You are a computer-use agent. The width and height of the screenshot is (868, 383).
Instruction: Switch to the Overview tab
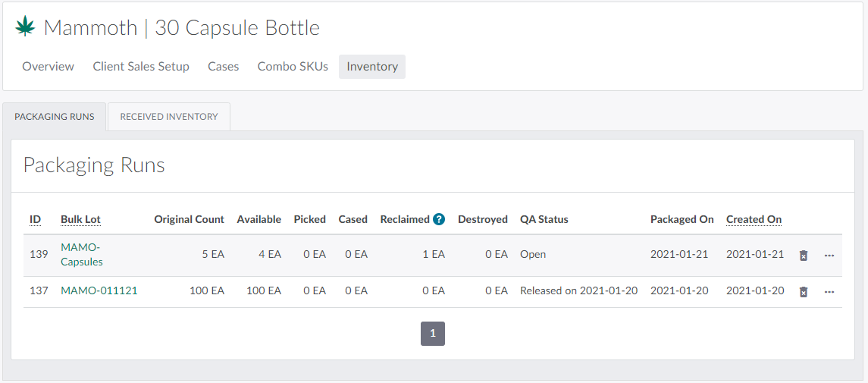48,67
